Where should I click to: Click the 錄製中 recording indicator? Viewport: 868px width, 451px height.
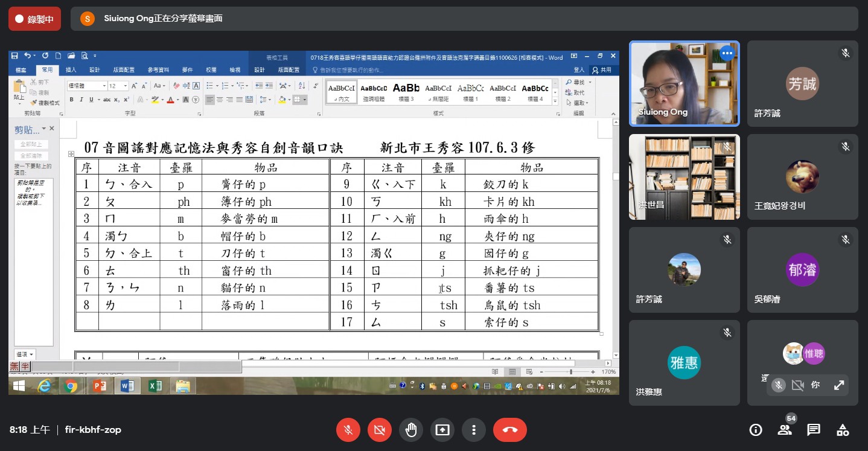pyautogui.click(x=34, y=19)
